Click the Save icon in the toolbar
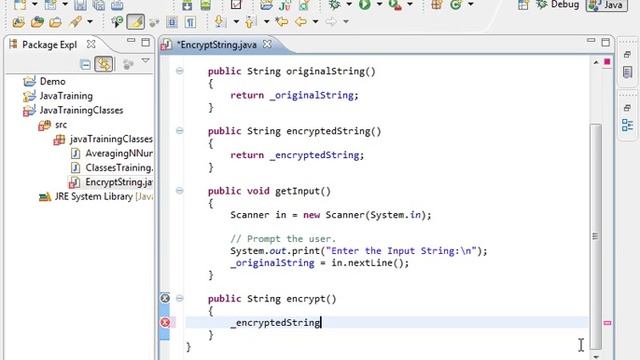 (80, 4)
